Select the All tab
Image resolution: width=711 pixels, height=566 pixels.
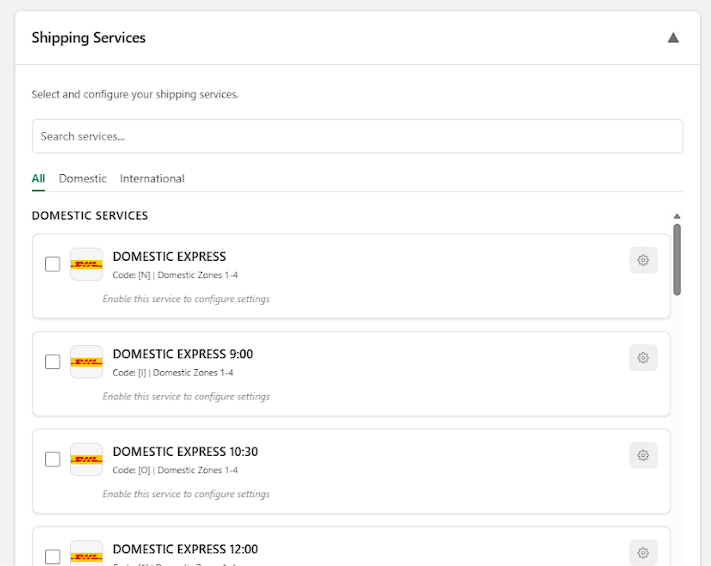(38, 179)
